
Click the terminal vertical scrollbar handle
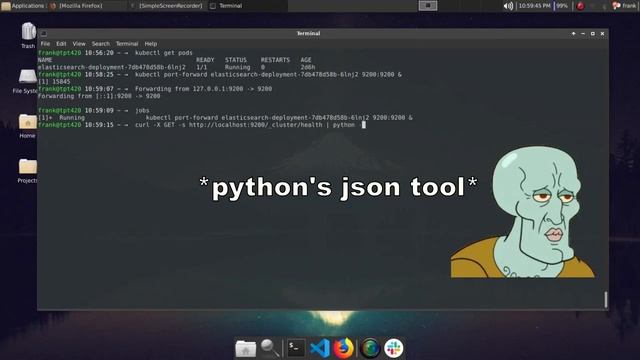[x=606, y=300]
